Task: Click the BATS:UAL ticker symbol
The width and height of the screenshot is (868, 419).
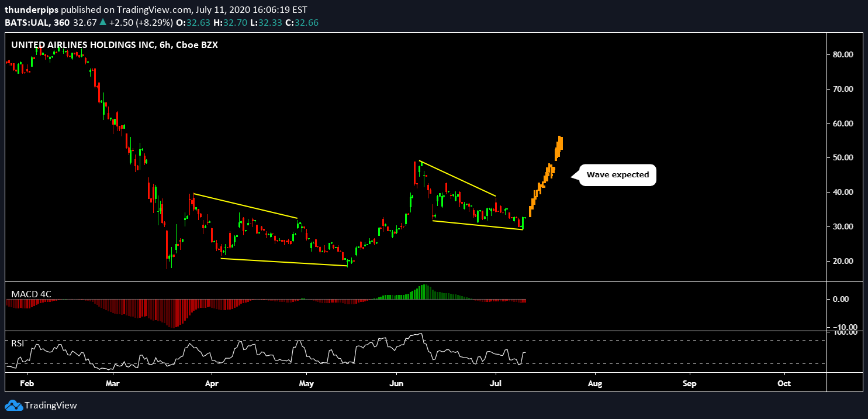Action: pos(27,23)
